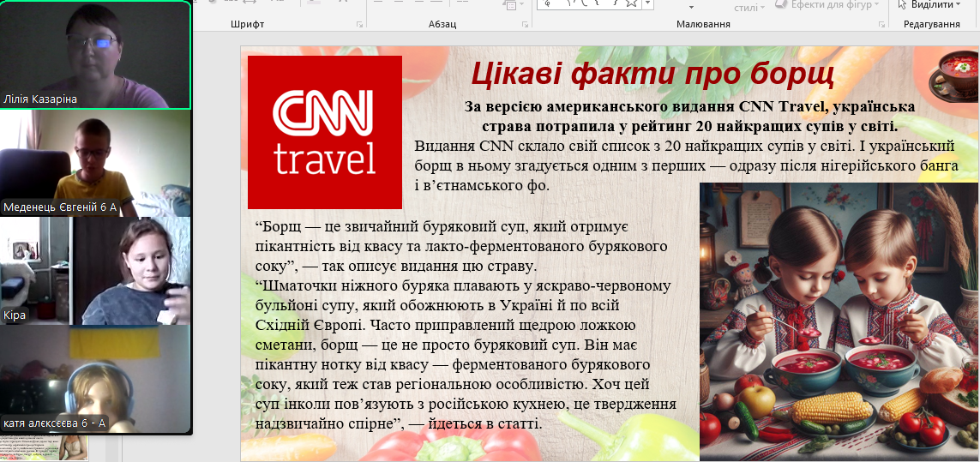
Task: Select the picture of children eating borscht
Action: coord(839,322)
